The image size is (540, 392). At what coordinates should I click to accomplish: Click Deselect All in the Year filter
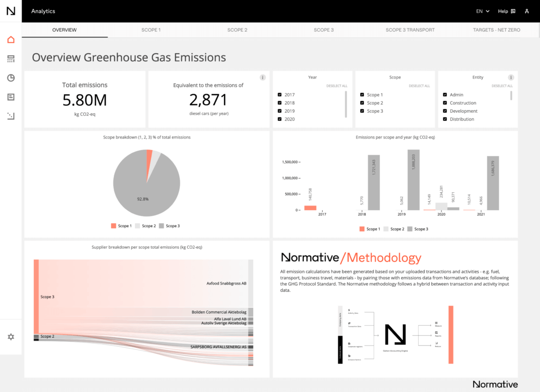pyautogui.click(x=336, y=86)
